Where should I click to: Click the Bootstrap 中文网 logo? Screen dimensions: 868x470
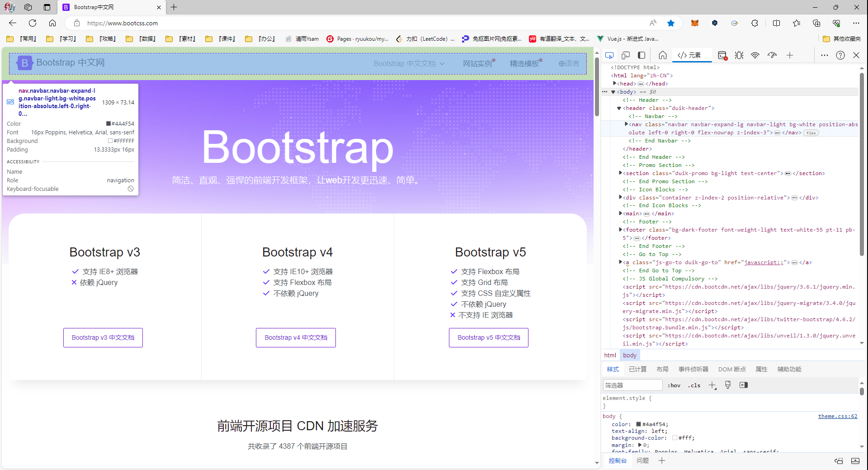coord(61,63)
